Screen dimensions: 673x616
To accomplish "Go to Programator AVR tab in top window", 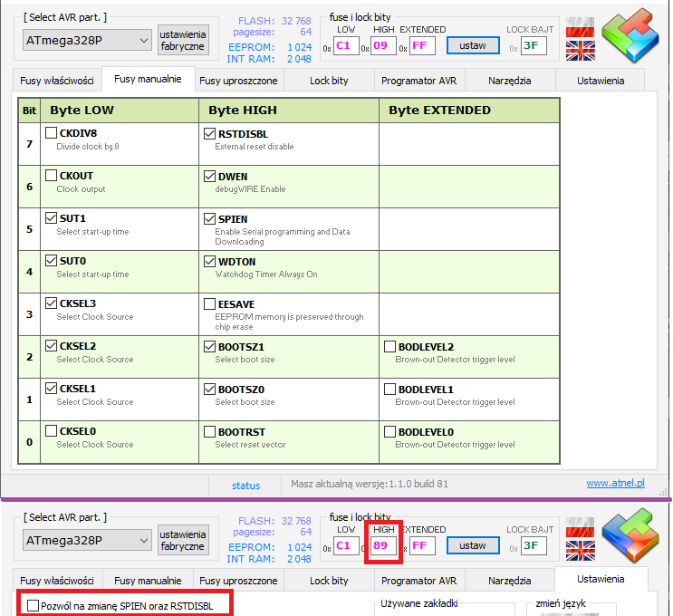I will click(x=418, y=81).
